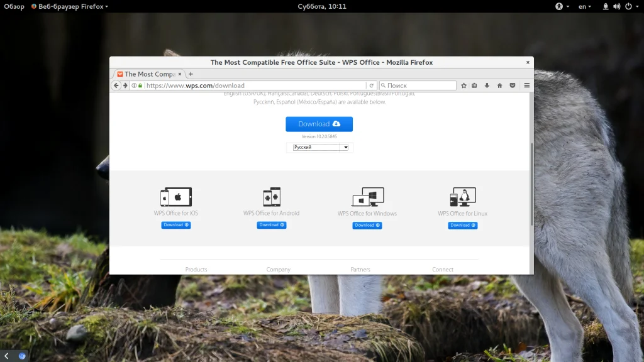The width and height of the screenshot is (644, 362).
Task: Reload the page with refresh icon
Action: (x=371, y=85)
